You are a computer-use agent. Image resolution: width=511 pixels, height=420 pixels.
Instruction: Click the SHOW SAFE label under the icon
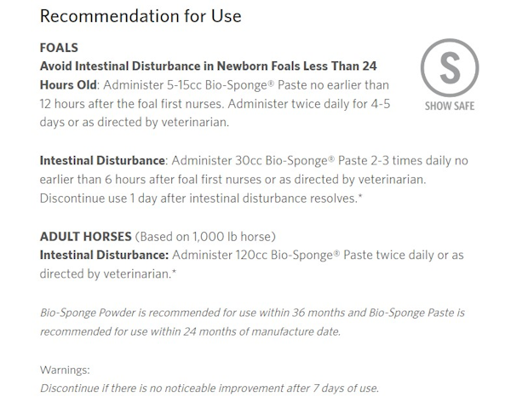(x=450, y=106)
